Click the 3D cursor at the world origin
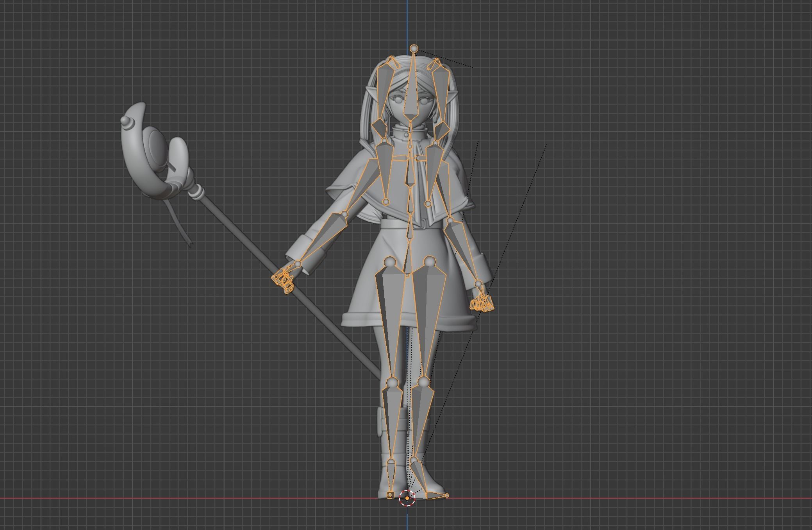This screenshot has width=812, height=530. coord(407,498)
